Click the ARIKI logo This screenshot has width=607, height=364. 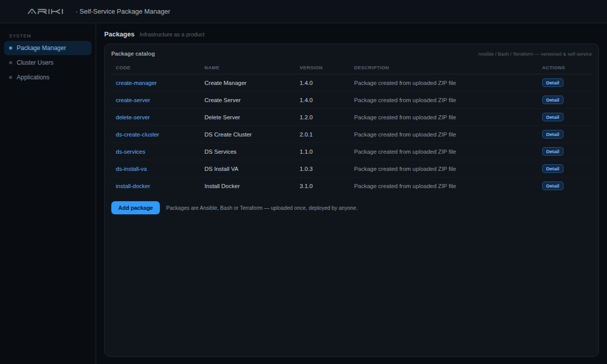coord(46,11)
